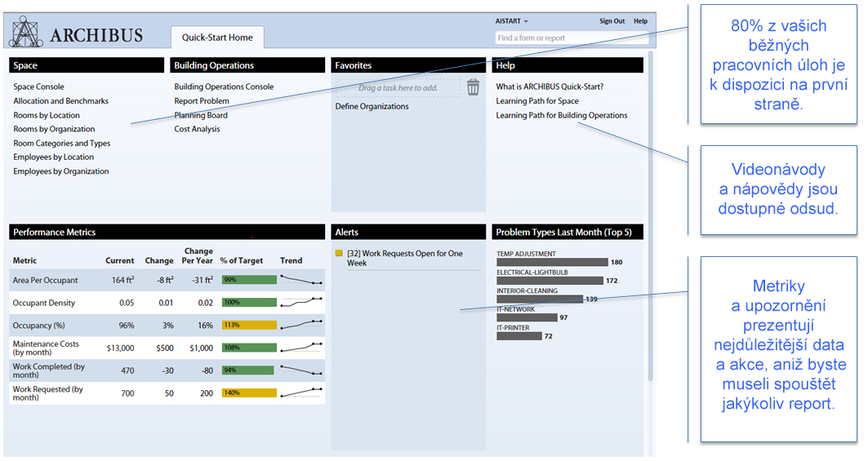Open Report Problem

coord(202,101)
